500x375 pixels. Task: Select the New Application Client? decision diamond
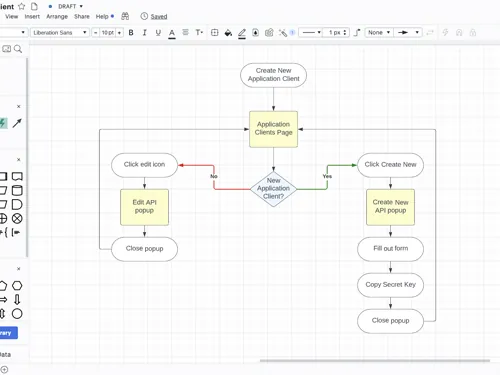point(273,189)
